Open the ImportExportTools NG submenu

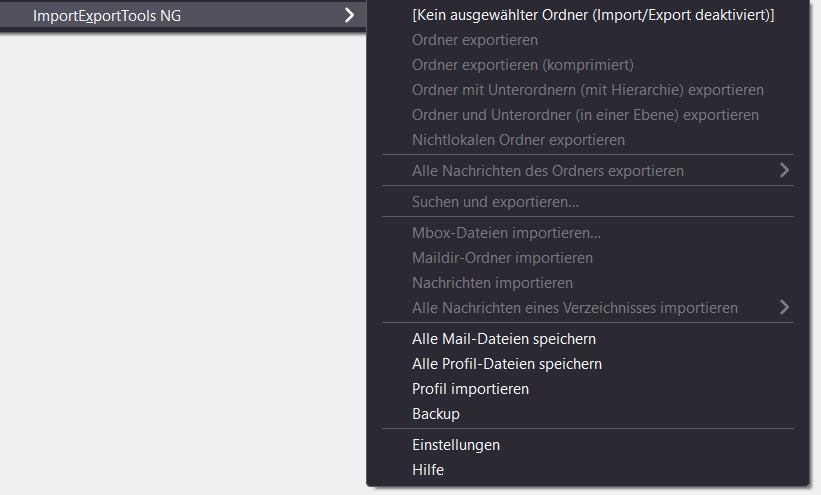point(182,16)
